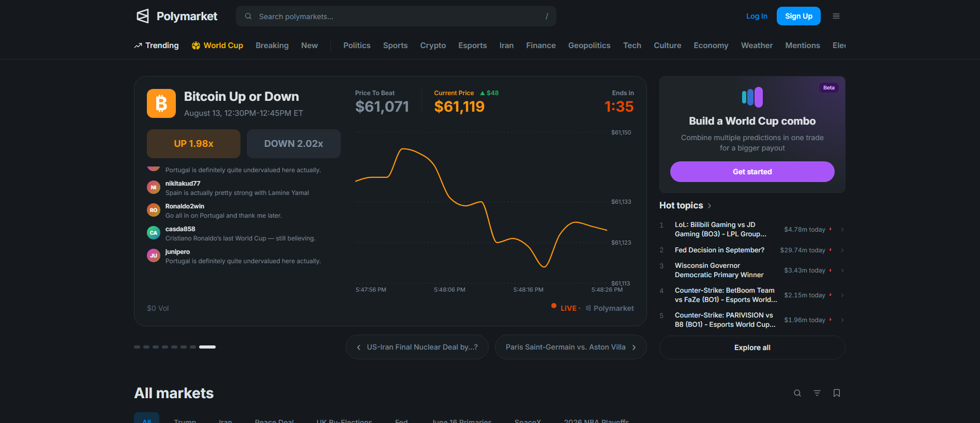Switch to the Trending tab
Image resolution: width=980 pixels, height=423 pixels.
tap(156, 46)
